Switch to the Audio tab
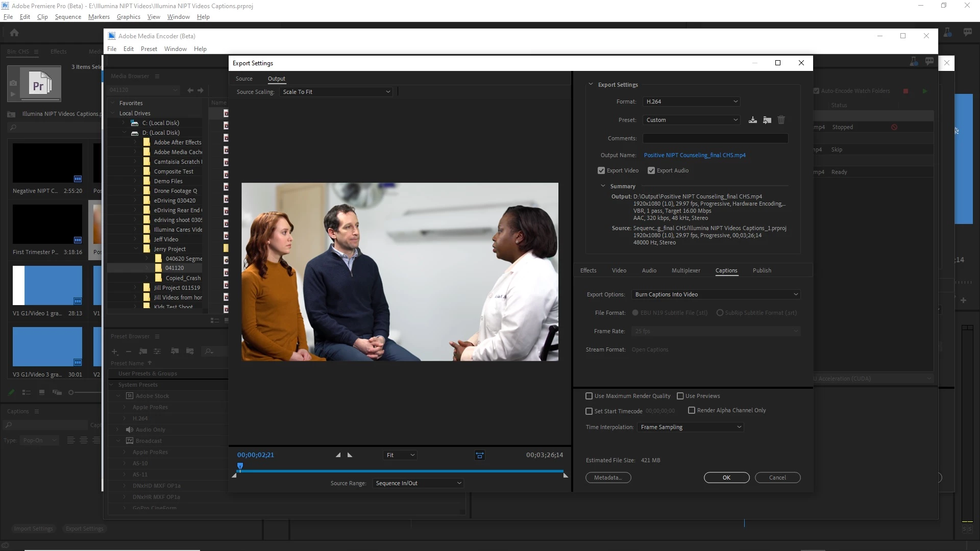The image size is (980, 551). [x=649, y=270]
